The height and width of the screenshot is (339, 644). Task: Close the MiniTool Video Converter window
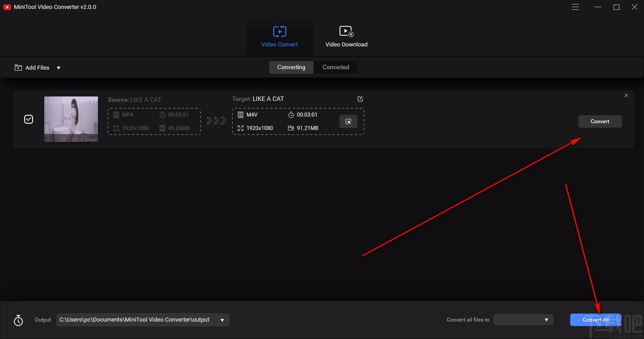[635, 7]
